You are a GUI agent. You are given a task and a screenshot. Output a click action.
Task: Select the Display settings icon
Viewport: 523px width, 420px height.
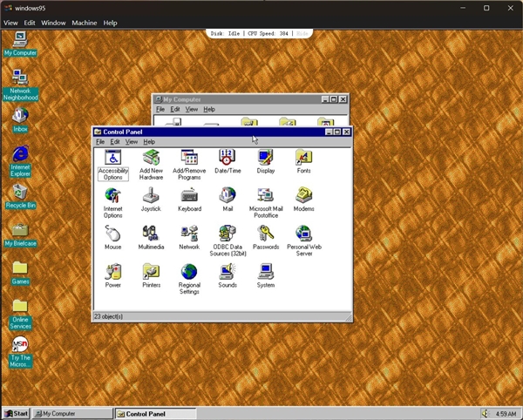(x=266, y=158)
